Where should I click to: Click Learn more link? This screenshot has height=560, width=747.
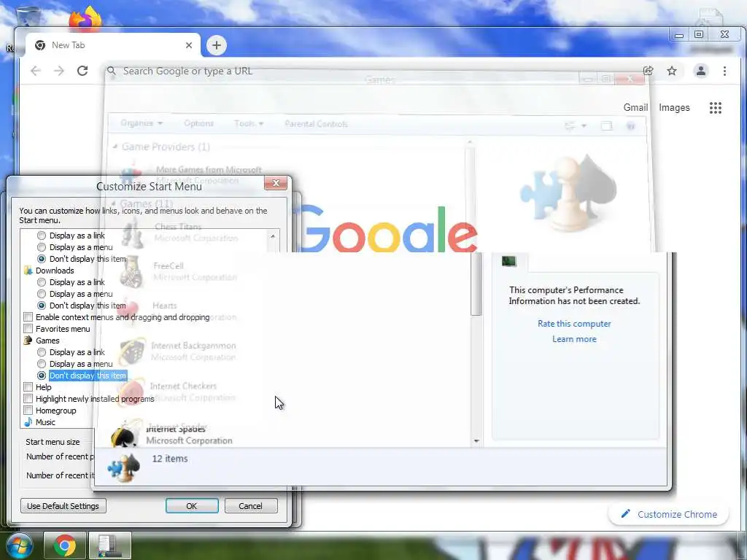[x=574, y=339]
